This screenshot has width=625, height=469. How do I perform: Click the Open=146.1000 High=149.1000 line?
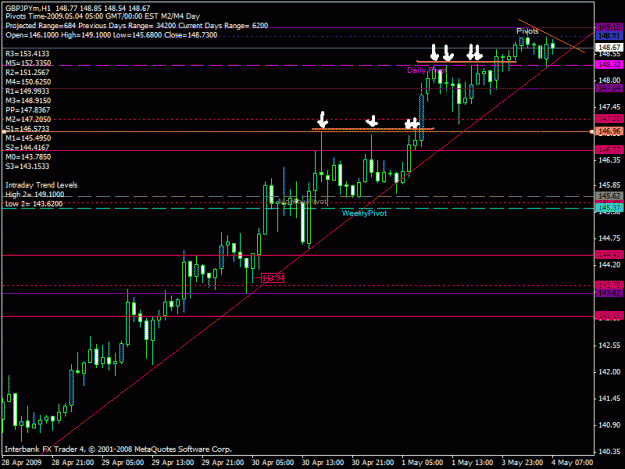click(112, 35)
